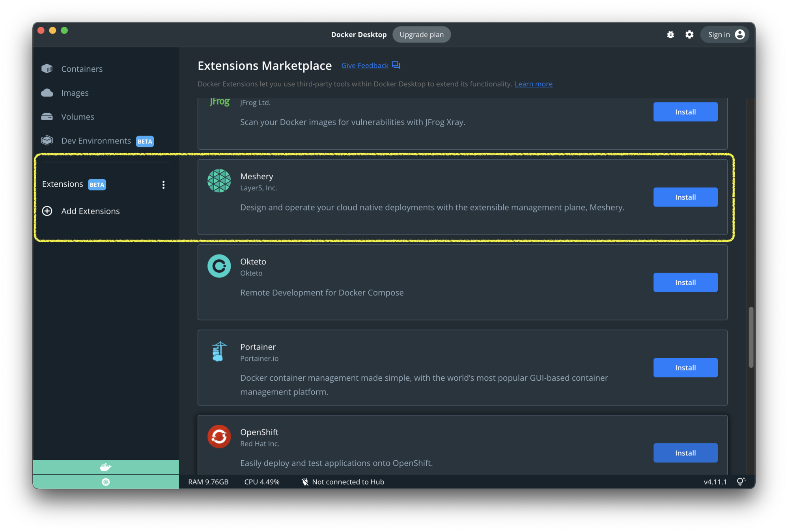The width and height of the screenshot is (788, 532).
Task: Install the Portainer extension
Action: coord(685,368)
